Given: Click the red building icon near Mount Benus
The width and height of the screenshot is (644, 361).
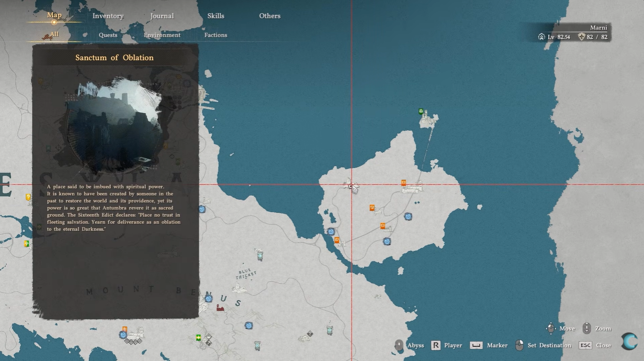Looking at the screenshot, I should [220, 307].
